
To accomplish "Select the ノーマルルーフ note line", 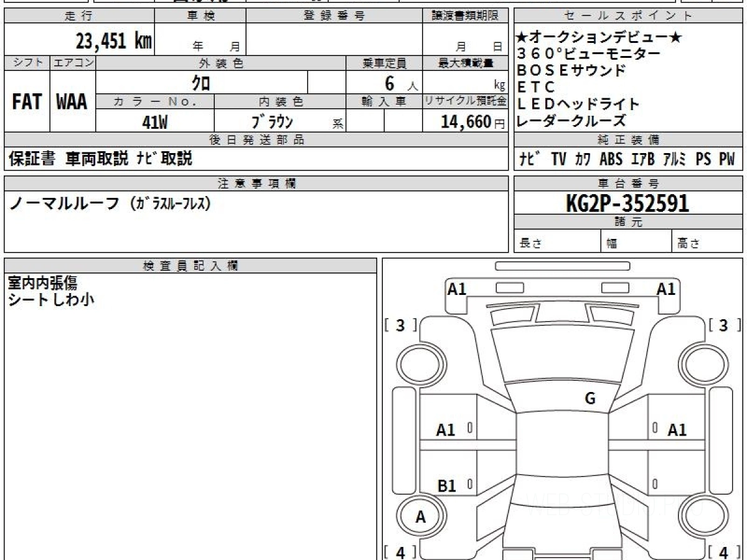I will coord(110,203).
